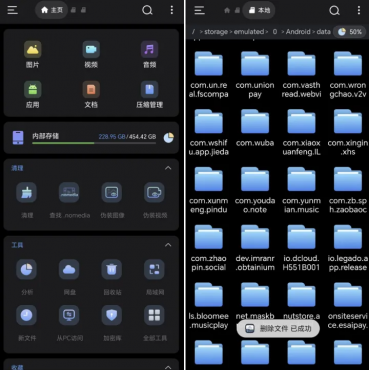369x370 pixels.
Task: Open the hamburger drawer on the 本地 screen
Action: tap(199, 10)
